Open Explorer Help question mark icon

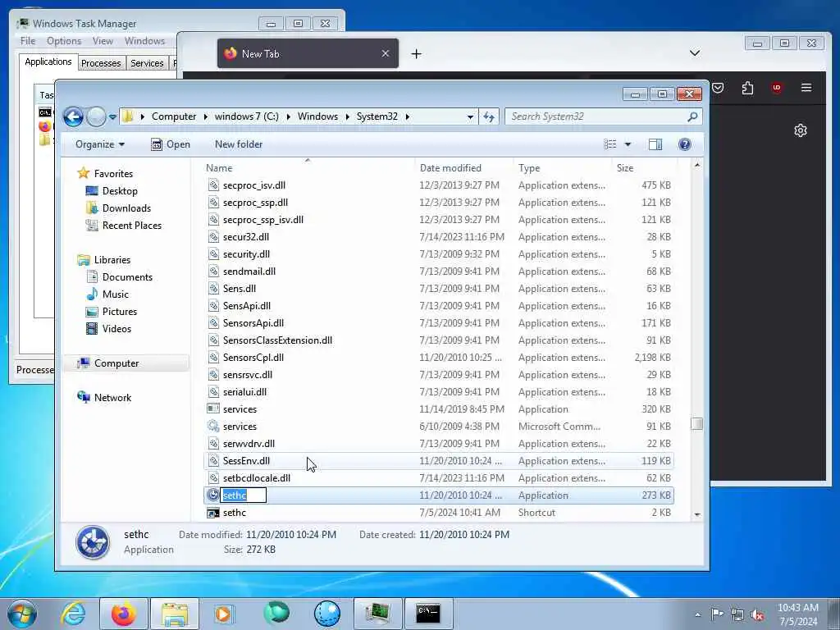(684, 144)
